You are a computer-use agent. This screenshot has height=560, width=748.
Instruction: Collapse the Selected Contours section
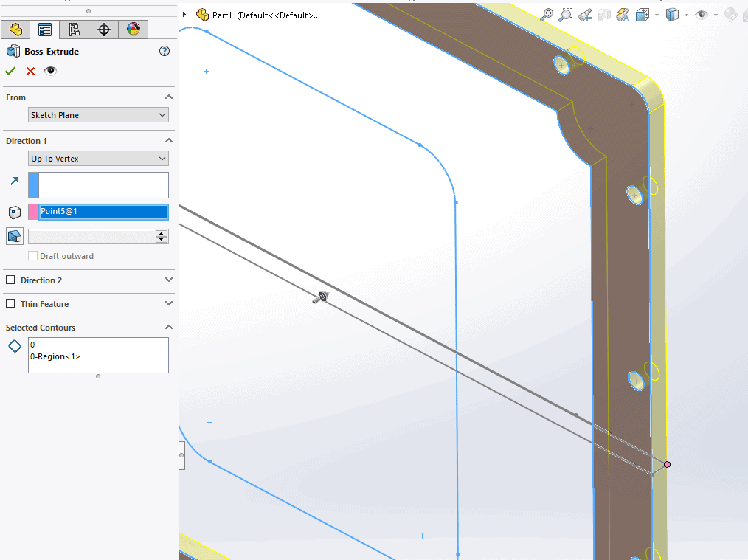(x=168, y=327)
